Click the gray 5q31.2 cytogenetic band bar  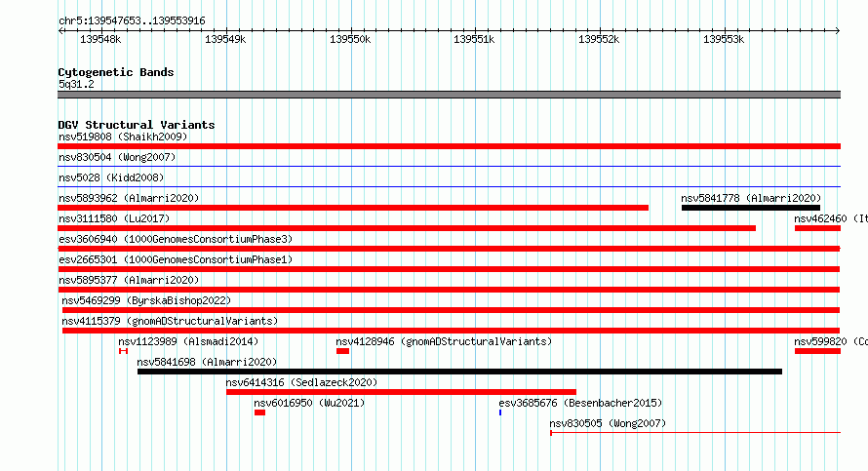(x=449, y=95)
